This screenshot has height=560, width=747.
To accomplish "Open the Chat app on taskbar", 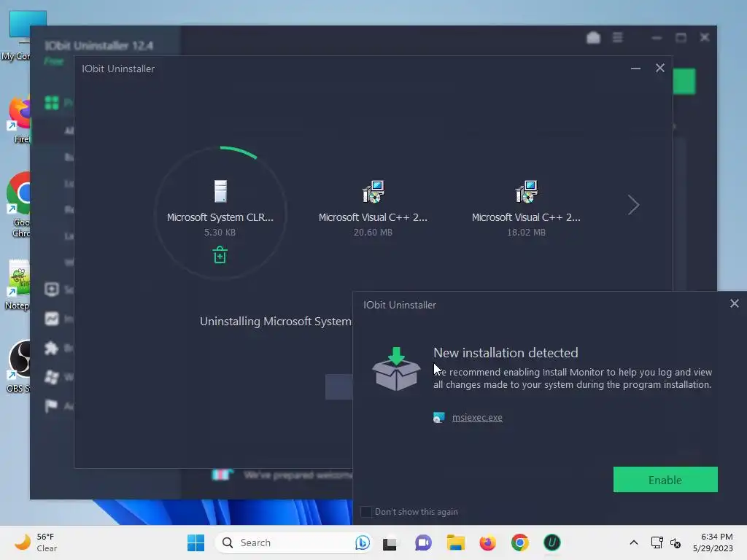I will [x=422, y=542].
